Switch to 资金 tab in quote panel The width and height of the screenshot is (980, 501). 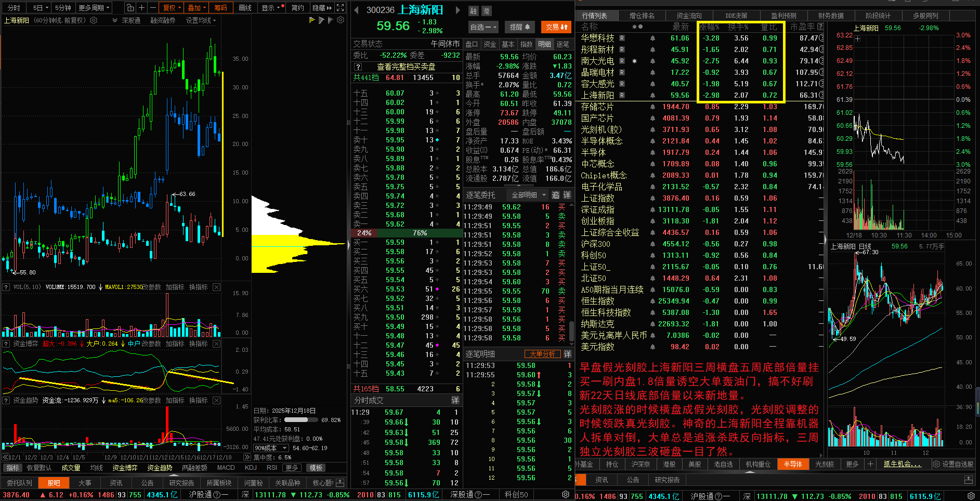(490, 44)
